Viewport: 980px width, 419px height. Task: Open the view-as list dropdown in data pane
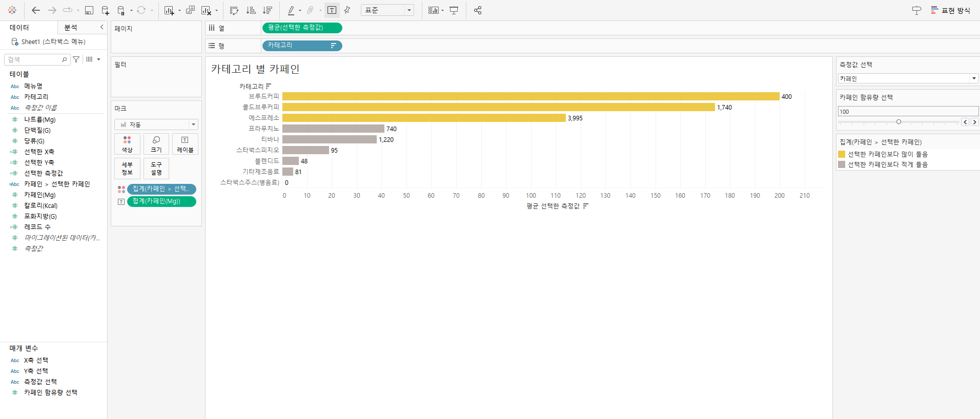[x=93, y=59]
